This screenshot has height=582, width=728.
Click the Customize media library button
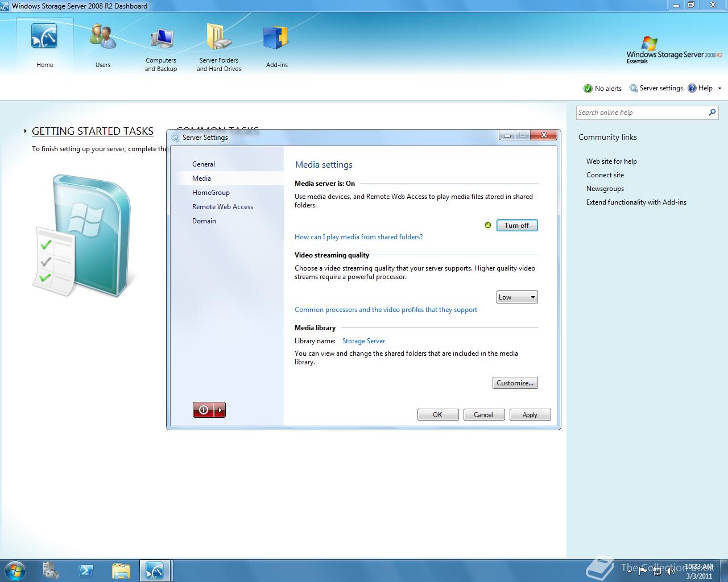(515, 383)
